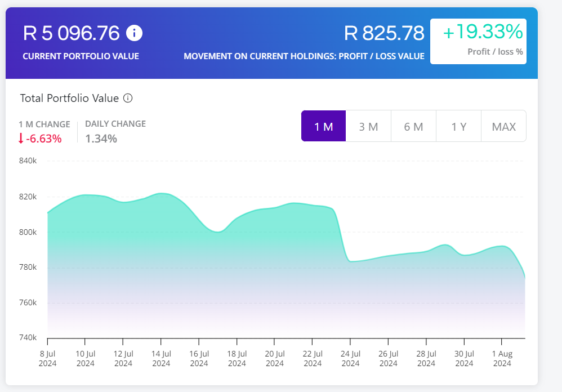Click the red down arrow by -6.63%
562x392 pixels.
point(21,139)
